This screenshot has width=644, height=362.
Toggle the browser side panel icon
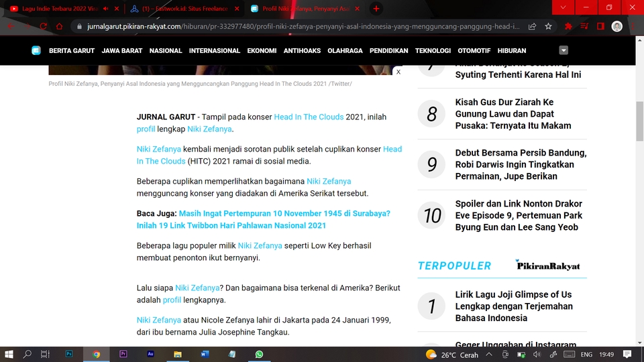coord(600,26)
